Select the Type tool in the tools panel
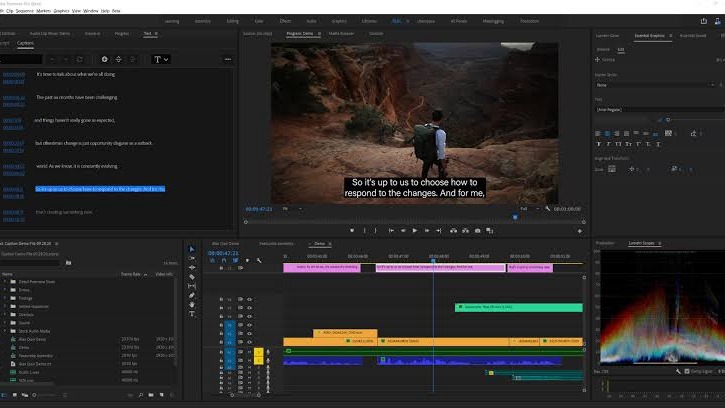Screen dimensions: 725x408 tap(192, 314)
